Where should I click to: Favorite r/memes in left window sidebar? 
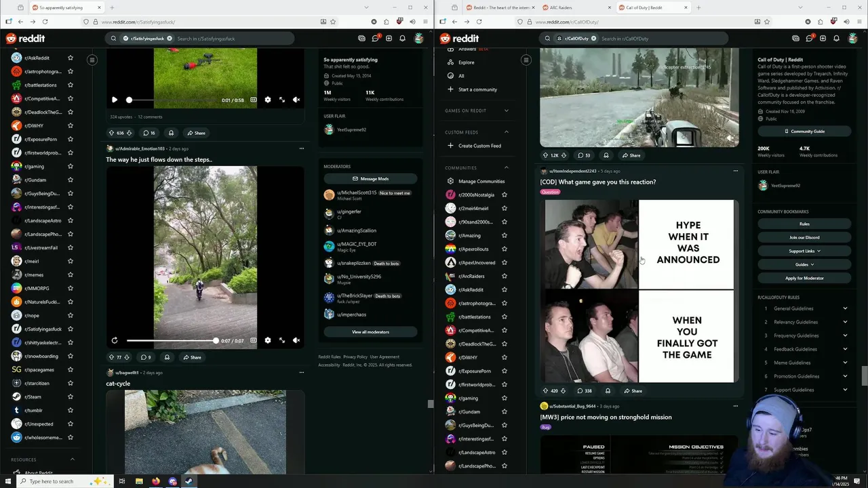(70, 274)
